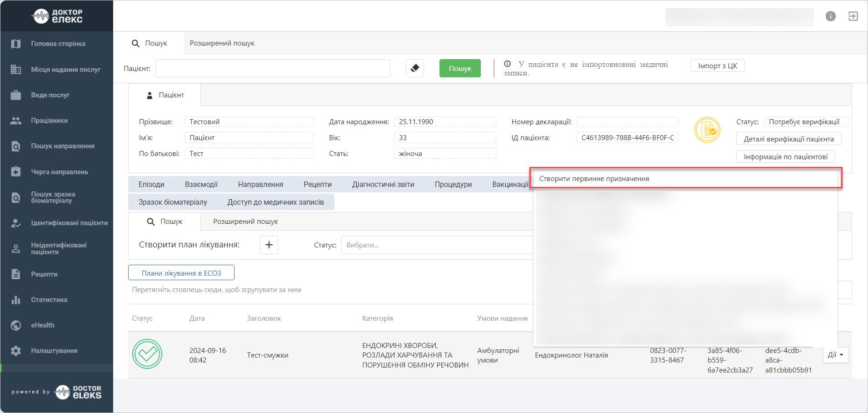Click Інформація по пацієнтові button
This screenshot has height=413, width=868.
pos(785,156)
